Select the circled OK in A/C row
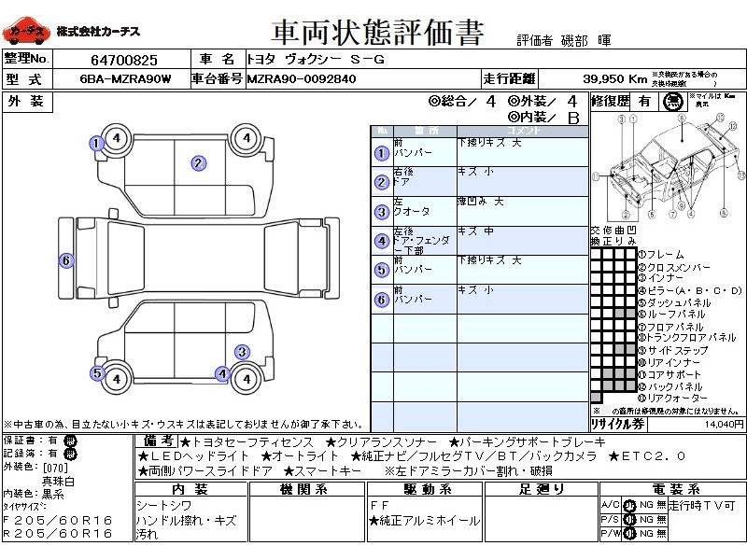 point(629,506)
